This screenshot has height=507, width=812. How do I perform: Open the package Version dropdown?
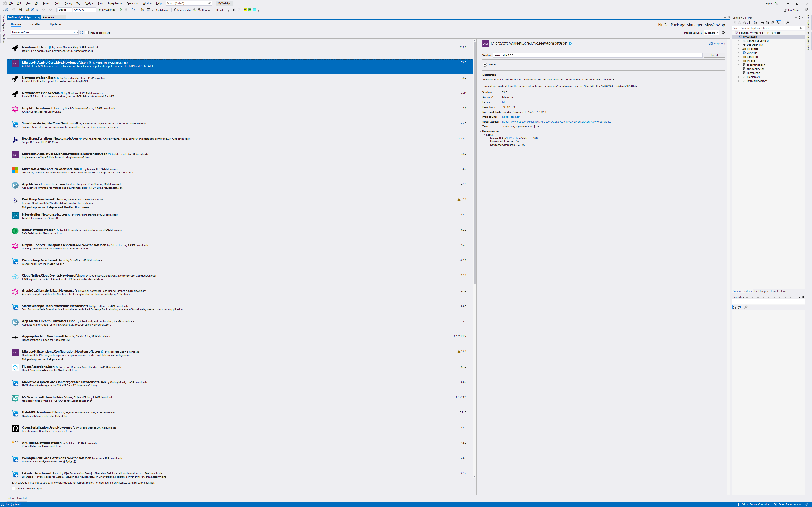pyautogui.click(x=701, y=55)
